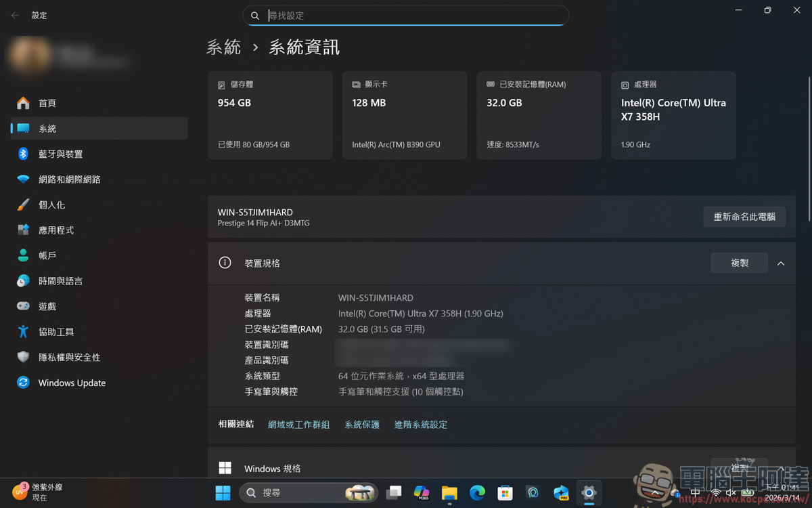Image resolution: width=812 pixels, height=508 pixels.
Task: Select 個人化 in the sidebar
Action: pyautogui.click(x=99, y=205)
